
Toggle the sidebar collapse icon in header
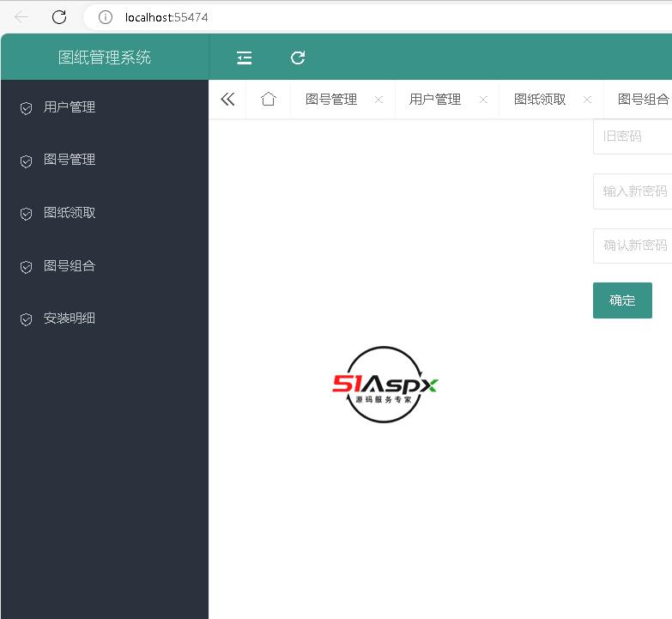[245, 58]
